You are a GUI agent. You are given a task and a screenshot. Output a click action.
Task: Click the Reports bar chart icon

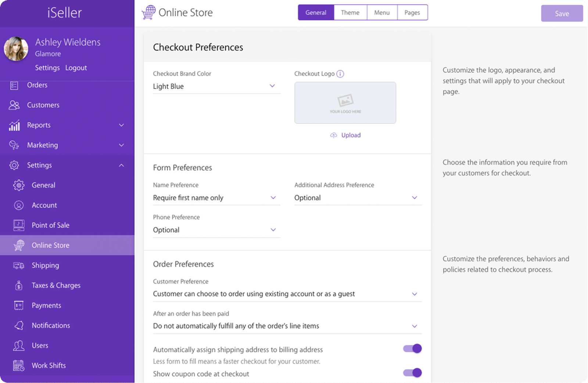[14, 125]
